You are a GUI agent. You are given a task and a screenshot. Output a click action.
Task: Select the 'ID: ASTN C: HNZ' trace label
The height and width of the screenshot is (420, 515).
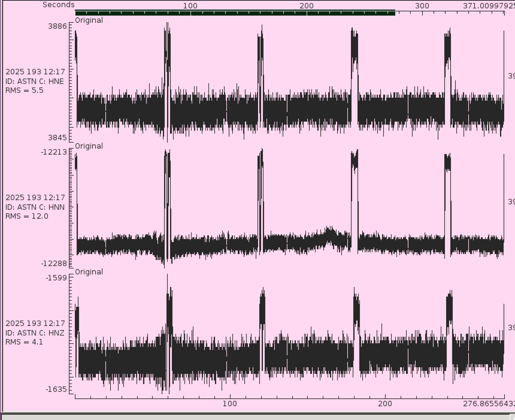click(x=35, y=333)
